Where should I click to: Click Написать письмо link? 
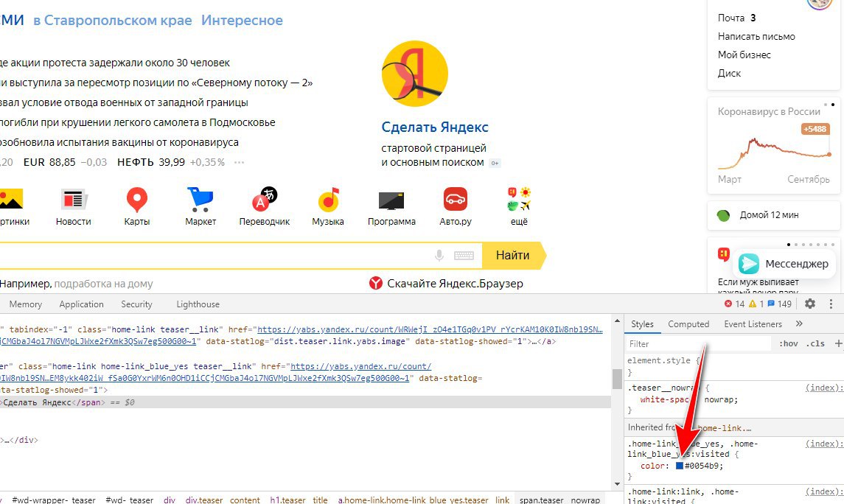click(x=756, y=37)
